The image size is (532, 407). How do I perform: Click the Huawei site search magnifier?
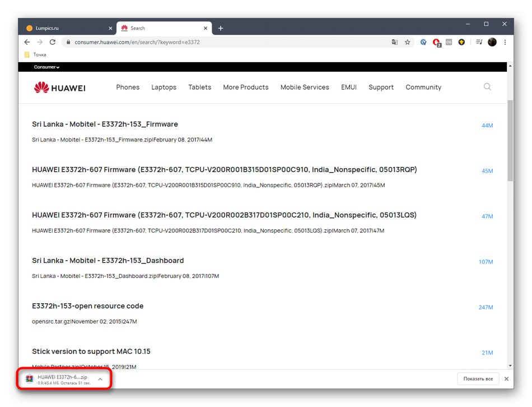click(x=487, y=87)
